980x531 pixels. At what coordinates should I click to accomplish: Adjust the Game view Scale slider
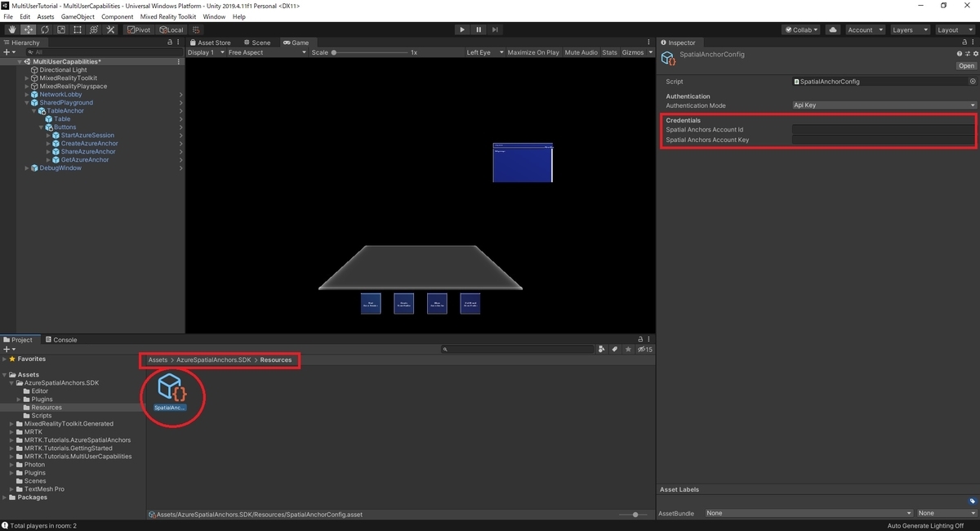point(371,52)
